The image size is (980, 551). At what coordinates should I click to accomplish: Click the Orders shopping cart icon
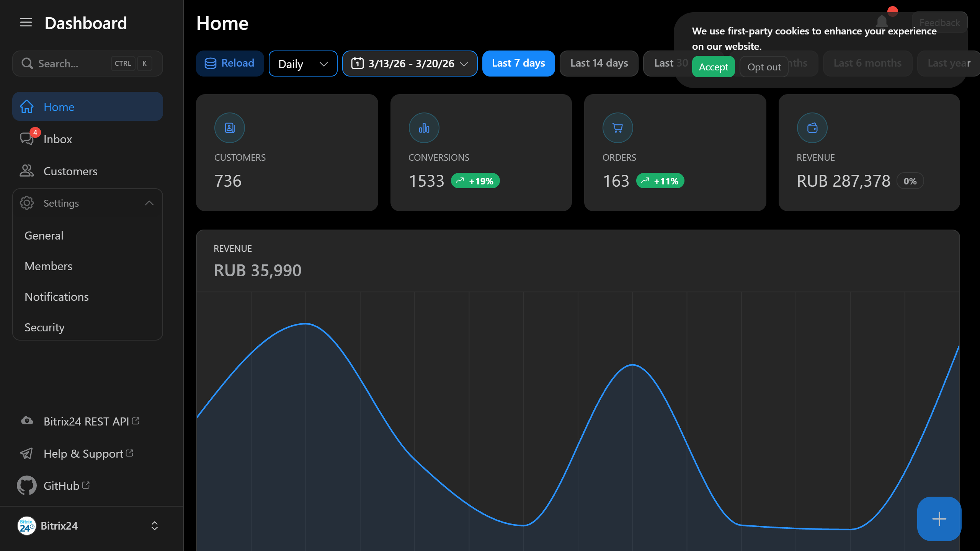tap(617, 127)
